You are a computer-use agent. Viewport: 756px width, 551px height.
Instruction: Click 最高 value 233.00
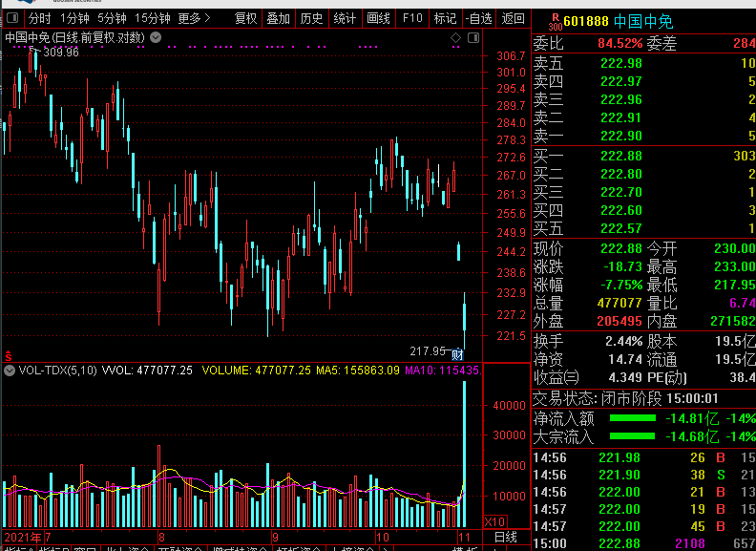[x=735, y=266]
